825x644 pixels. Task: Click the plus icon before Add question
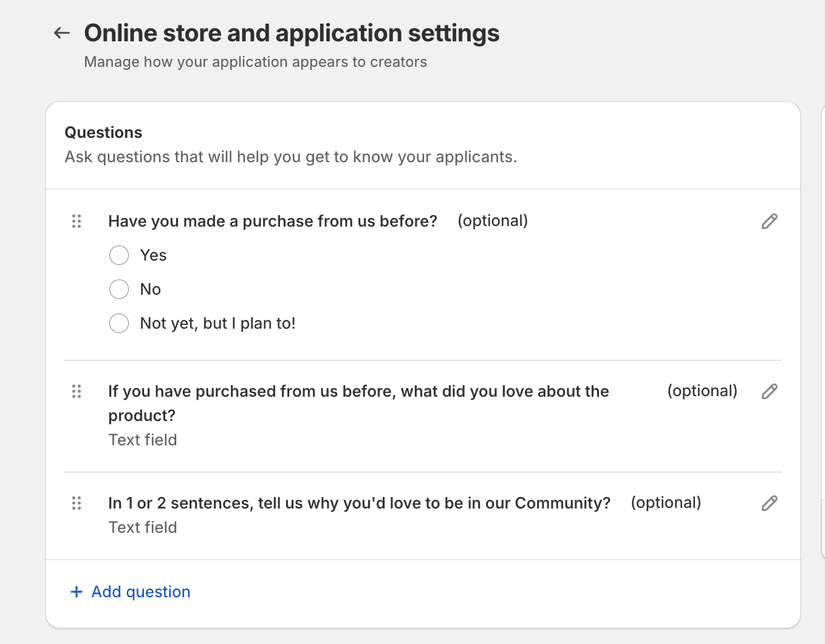pos(76,591)
